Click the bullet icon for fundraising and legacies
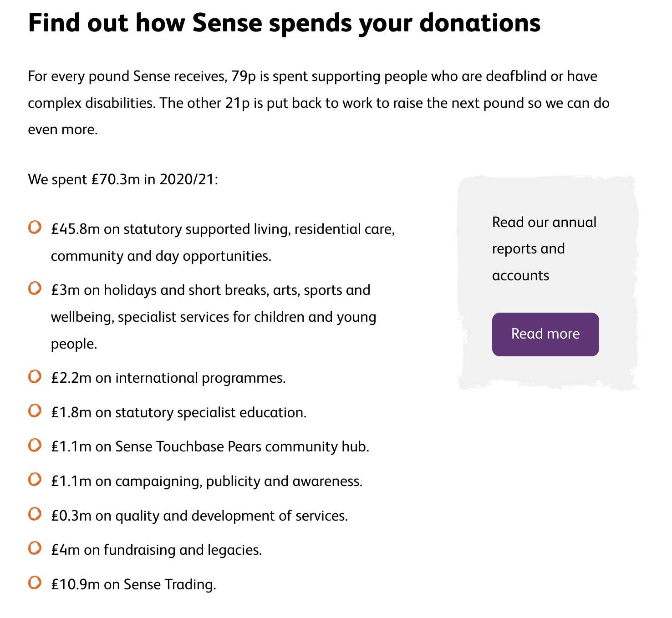 pos(36,549)
